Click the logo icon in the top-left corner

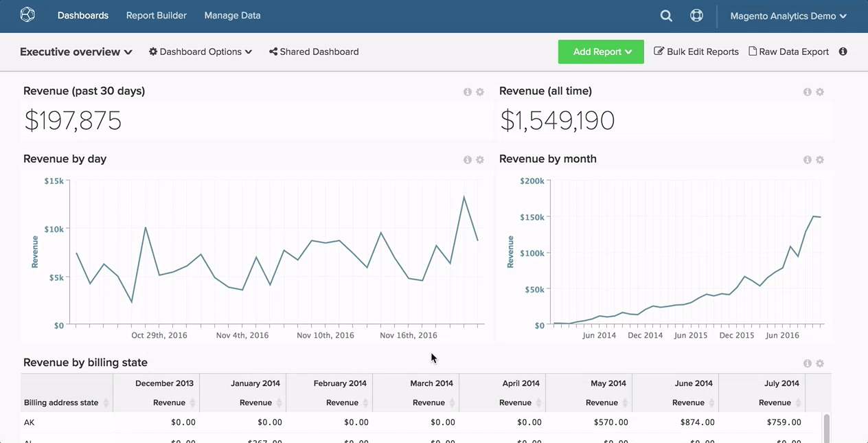pos(27,14)
